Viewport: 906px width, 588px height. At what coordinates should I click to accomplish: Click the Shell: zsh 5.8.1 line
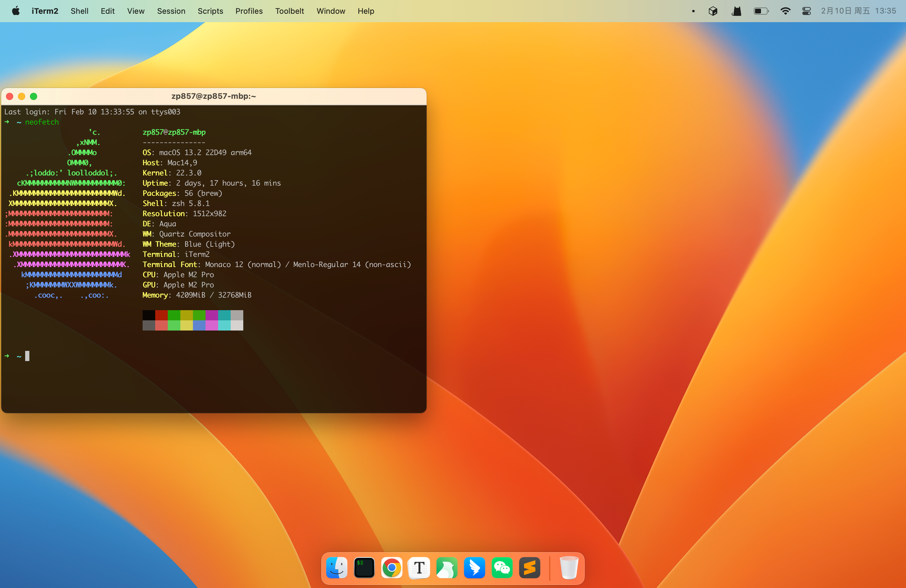(176, 204)
